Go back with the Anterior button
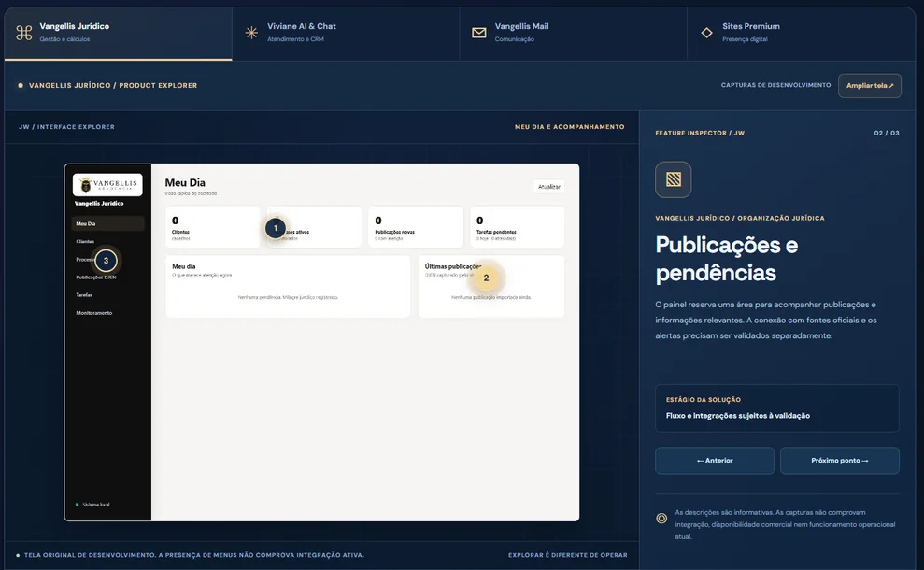Image resolution: width=924 pixels, height=570 pixels. tap(715, 461)
